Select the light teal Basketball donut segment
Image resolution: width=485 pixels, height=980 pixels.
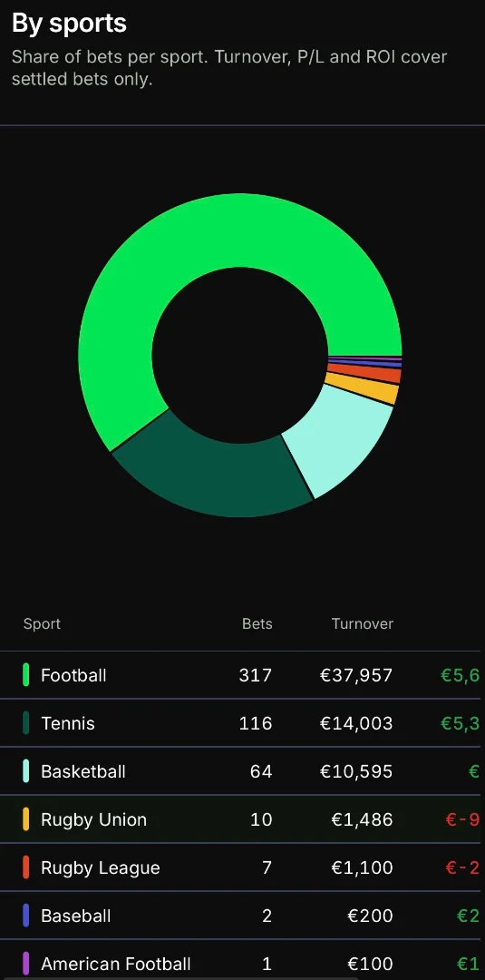pos(340,437)
